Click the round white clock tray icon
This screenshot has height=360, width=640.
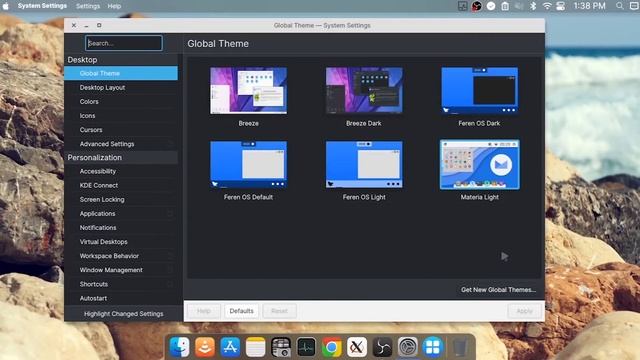coord(491,6)
